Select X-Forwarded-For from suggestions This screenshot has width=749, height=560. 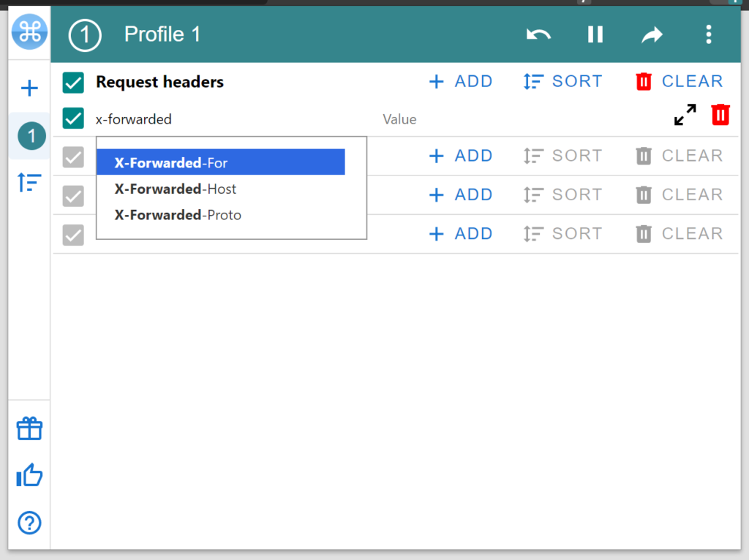tap(220, 163)
